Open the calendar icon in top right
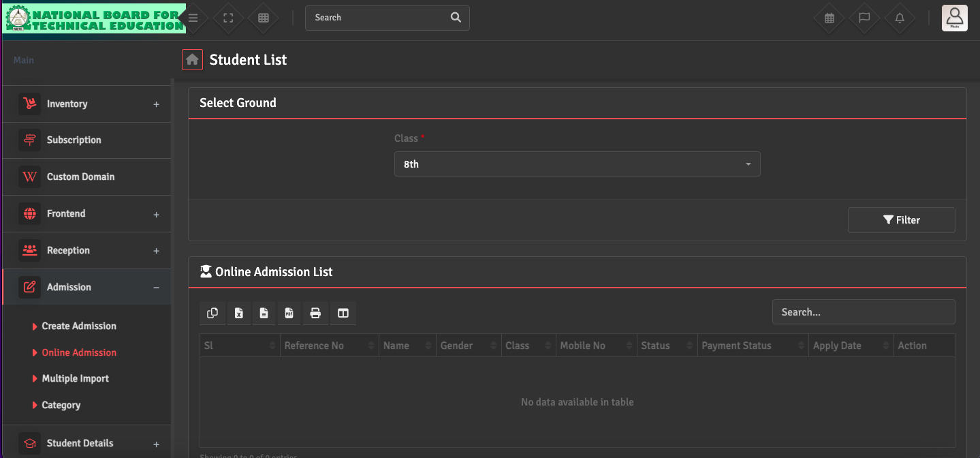 pos(829,18)
